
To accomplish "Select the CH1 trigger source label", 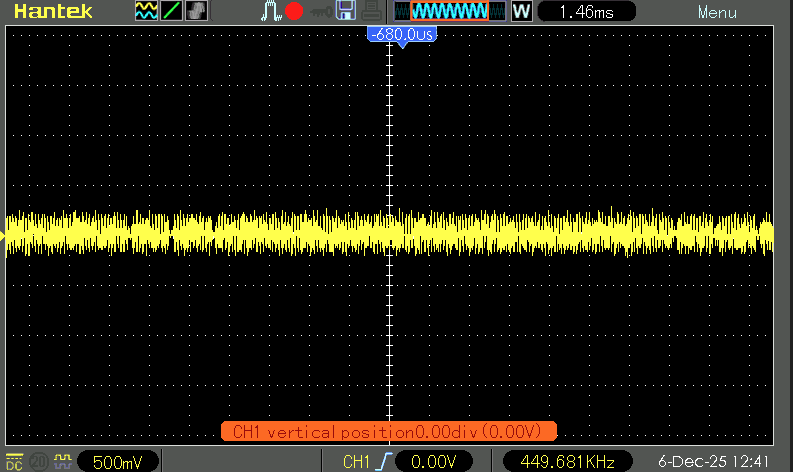I will tap(355, 462).
